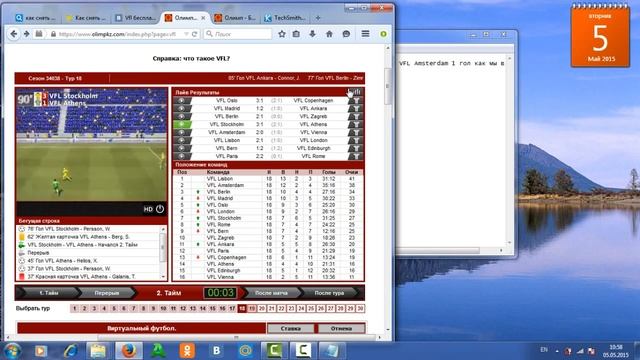Viewport: 640px width, 360px height.
Task: Open the jersey icon for VFL Madrid match
Action: click(356, 109)
